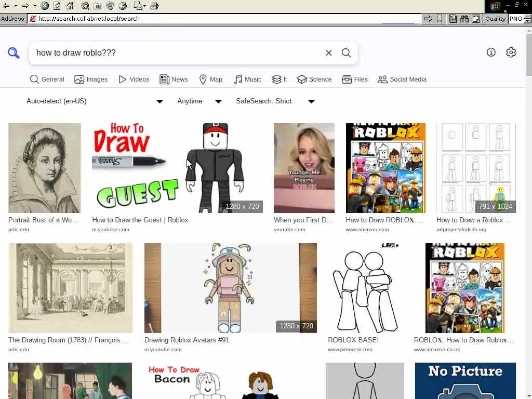Viewport: 532px width, 399px height.
Task: Open the ROBLOX BASE outline thumbnail
Action: click(x=365, y=288)
